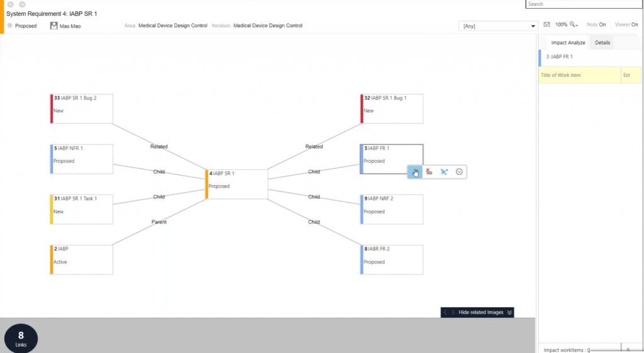Select central node 4 IABP SR 1
This screenshot has width=644, height=353.
click(x=236, y=184)
